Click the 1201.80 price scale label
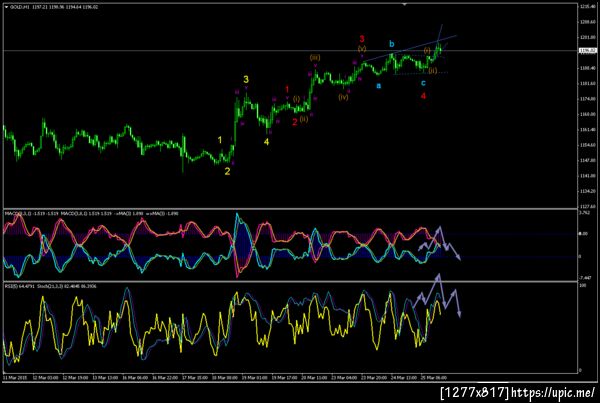This screenshot has height=403, width=600. [587, 38]
